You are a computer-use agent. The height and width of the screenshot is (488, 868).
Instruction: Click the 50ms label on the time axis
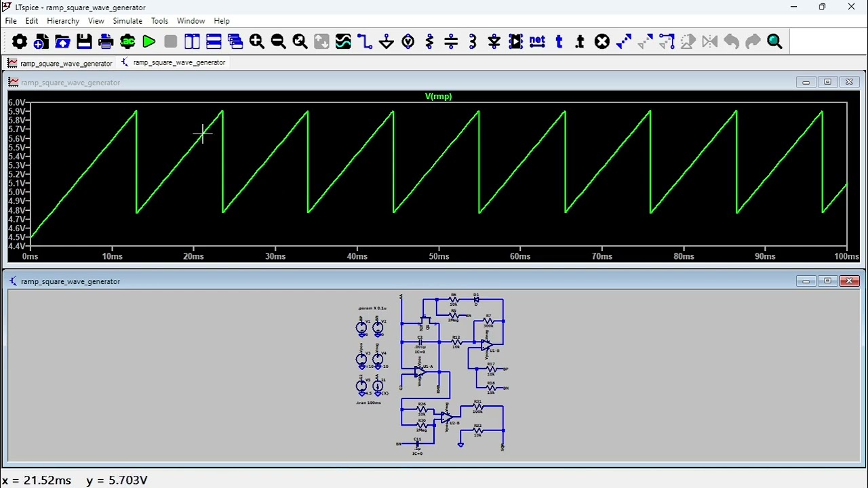click(x=439, y=256)
